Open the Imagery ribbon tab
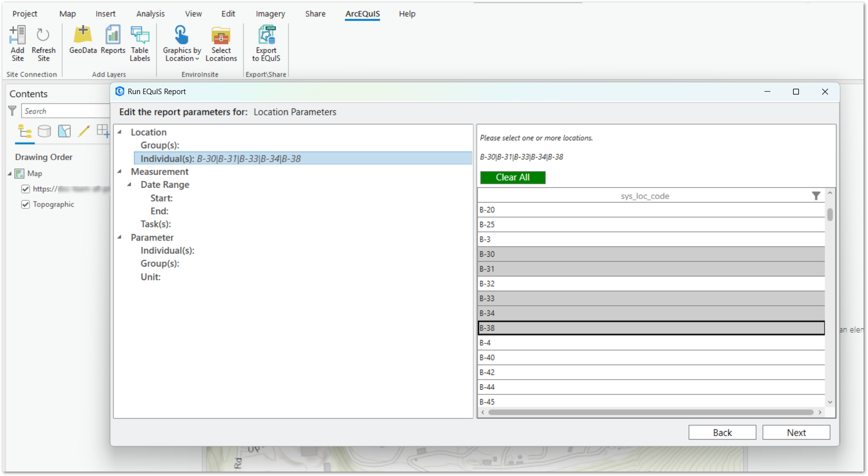Viewport: 868px width, 476px height. [x=270, y=14]
